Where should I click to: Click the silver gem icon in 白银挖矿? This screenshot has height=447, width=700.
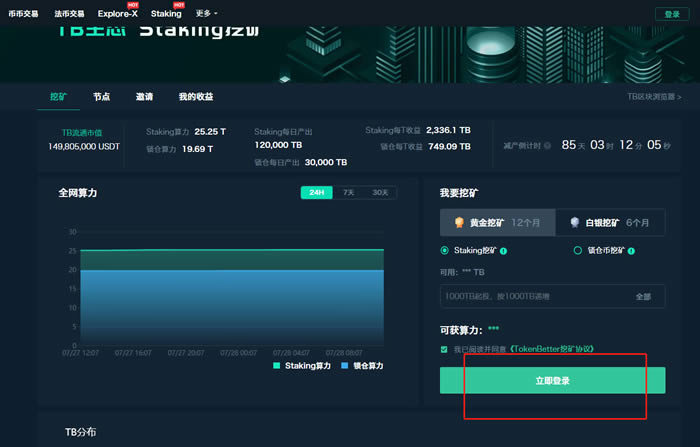pos(575,223)
